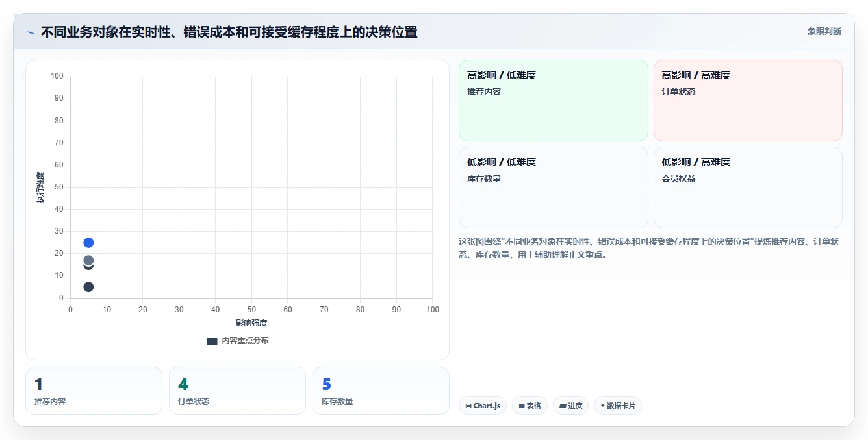Screen dimensions: 868x440
Task: Click the 数据卡片 tag
Action: [x=617, y=406]
